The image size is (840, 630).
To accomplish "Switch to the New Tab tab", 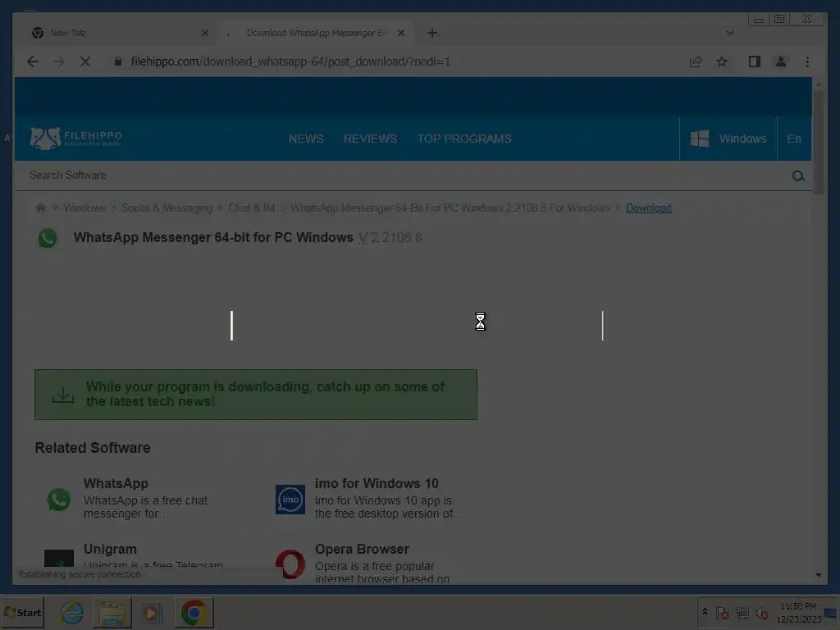I will click(118, 33).
